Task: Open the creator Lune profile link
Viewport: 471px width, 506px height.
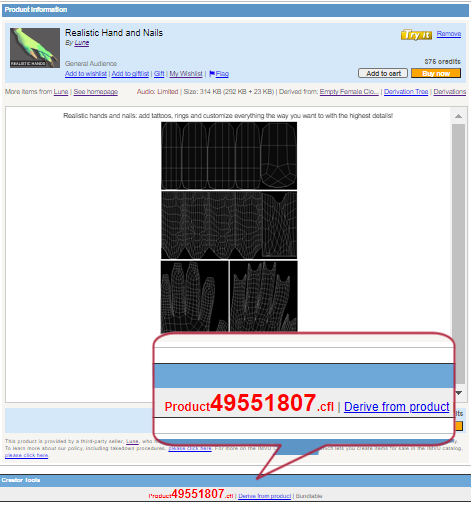Action: pos(82,43)
